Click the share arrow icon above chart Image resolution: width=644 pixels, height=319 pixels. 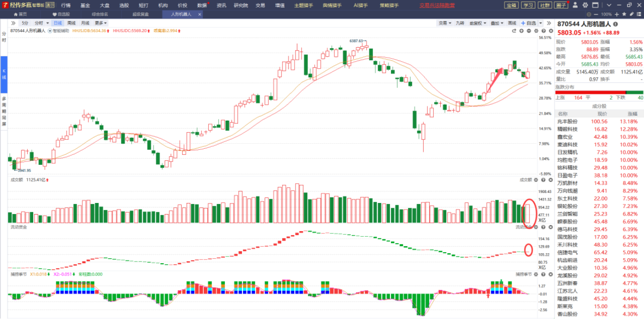tap(514, 31)
